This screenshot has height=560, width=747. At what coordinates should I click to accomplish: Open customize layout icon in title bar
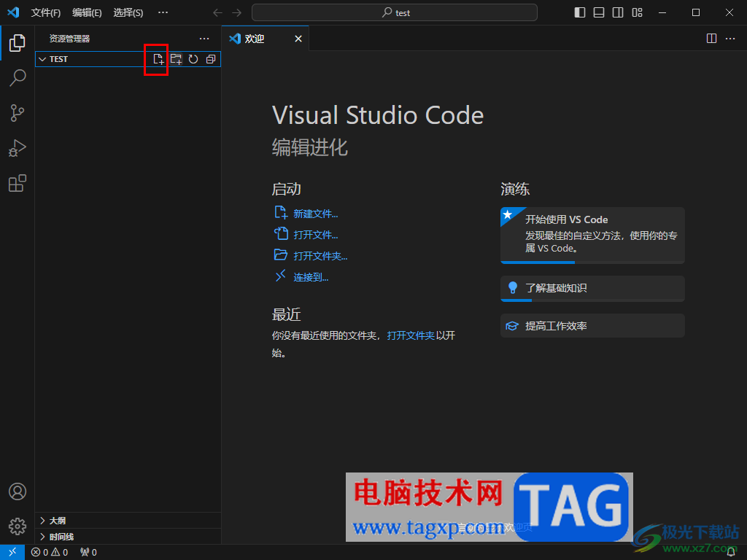(x=637, y=12)
